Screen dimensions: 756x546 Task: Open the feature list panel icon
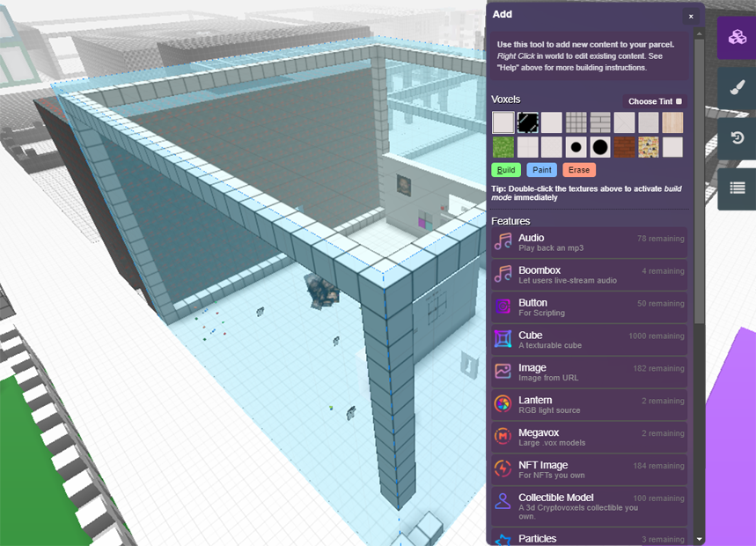736,188
